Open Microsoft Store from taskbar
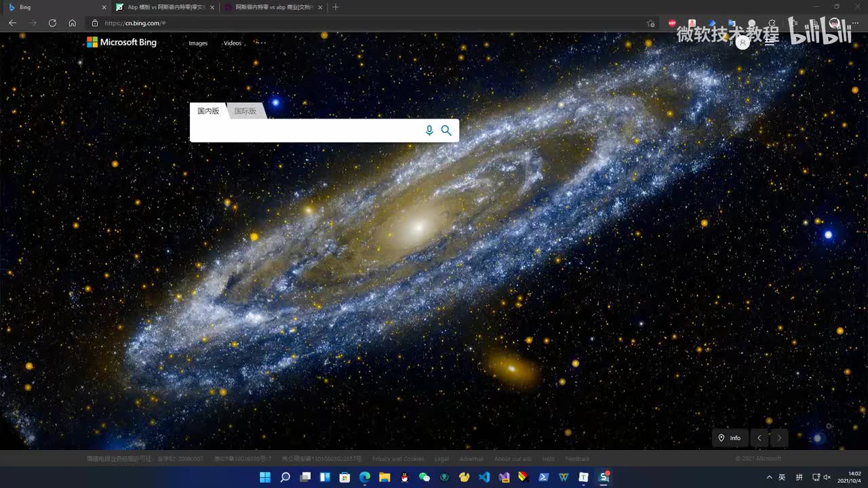Screen dimensions: 868x488 (x=344, y=477)
